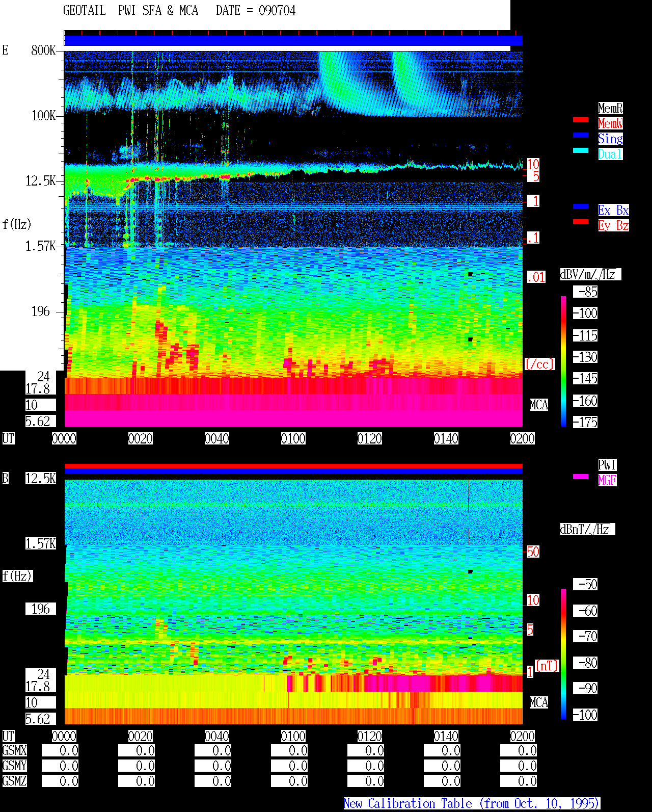The width and height of the screenshot is (652, 812).
Task: Click the 12.5K label on the B panel
Action: click(x=41, y=478)
